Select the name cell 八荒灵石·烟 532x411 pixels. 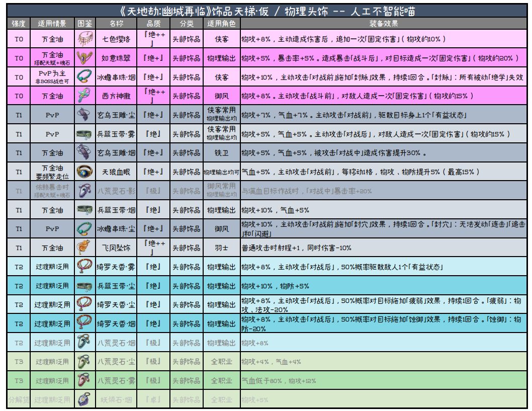point(116,343)
